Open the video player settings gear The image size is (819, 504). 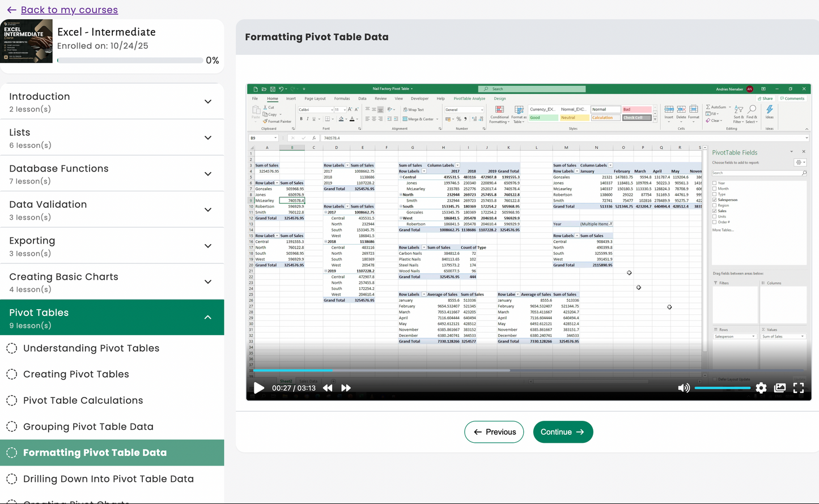pyautogui.click(x=761, y=388)
